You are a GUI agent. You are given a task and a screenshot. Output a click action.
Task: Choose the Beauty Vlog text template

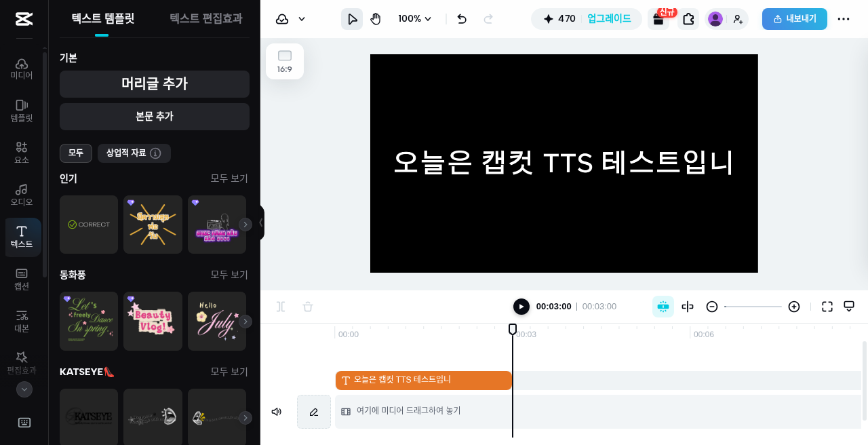pyautogui.click(x=153, y=322)
